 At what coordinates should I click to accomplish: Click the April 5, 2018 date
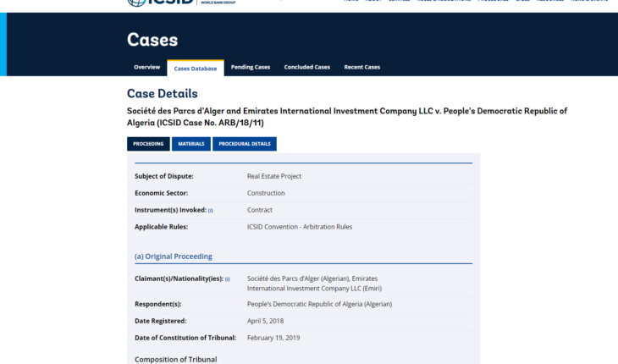coord(265,321)
